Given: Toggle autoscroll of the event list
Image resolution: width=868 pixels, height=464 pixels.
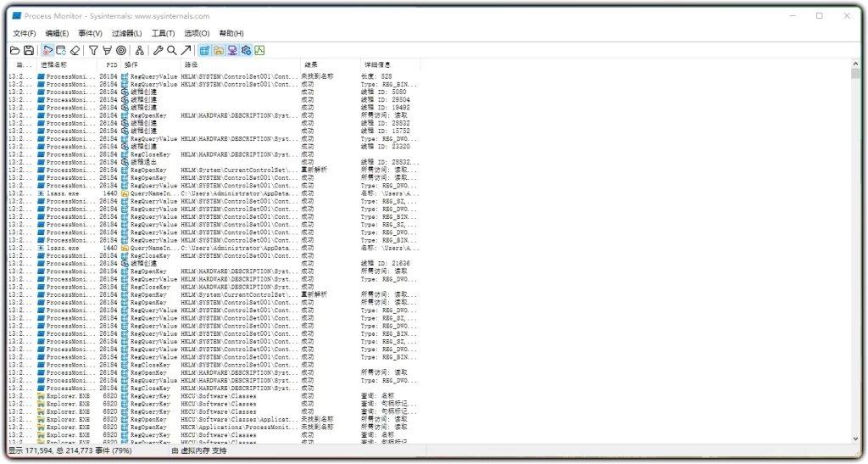Looking at the screenshot, I should click(x=61, y=50).
